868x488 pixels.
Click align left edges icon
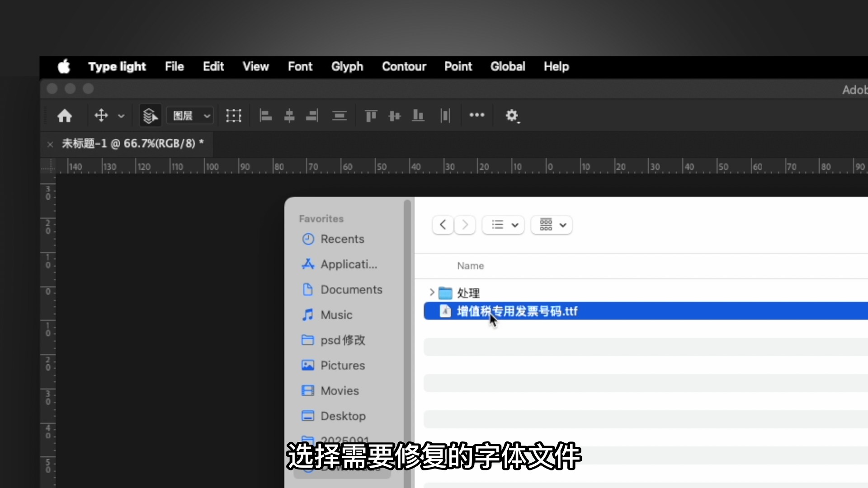(265, 116)
